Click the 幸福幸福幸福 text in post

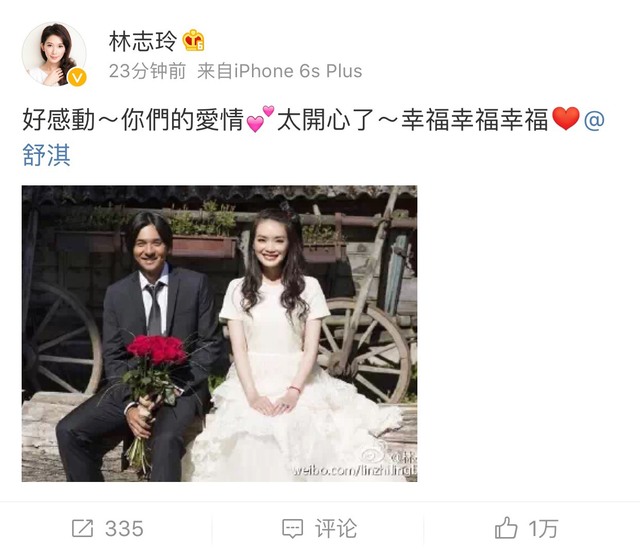pos(475,119)
